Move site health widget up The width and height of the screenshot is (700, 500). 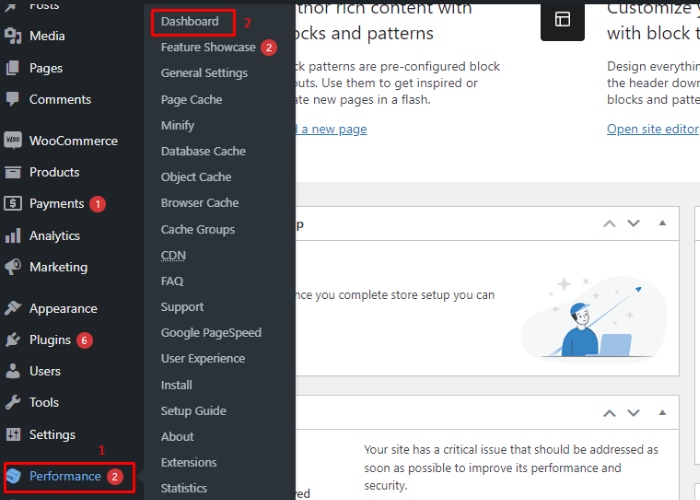coord(609,413)
